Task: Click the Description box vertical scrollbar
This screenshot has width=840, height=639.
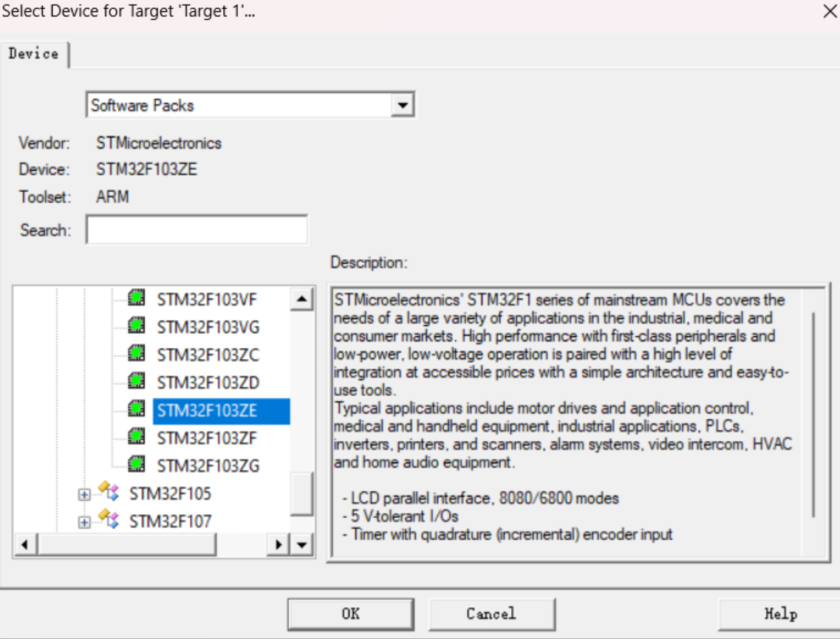Action: 813,415
